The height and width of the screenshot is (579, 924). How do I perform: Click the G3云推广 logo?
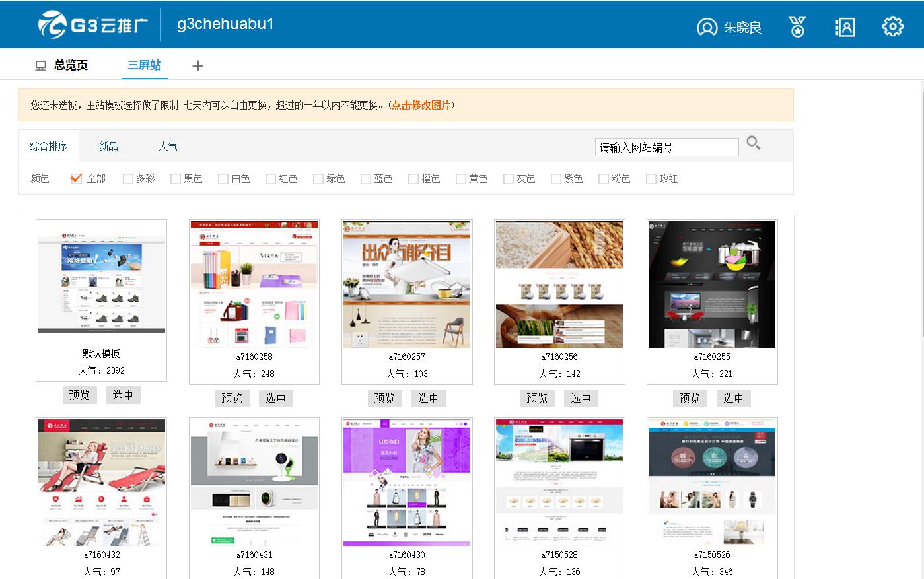[x=92, y=25]
